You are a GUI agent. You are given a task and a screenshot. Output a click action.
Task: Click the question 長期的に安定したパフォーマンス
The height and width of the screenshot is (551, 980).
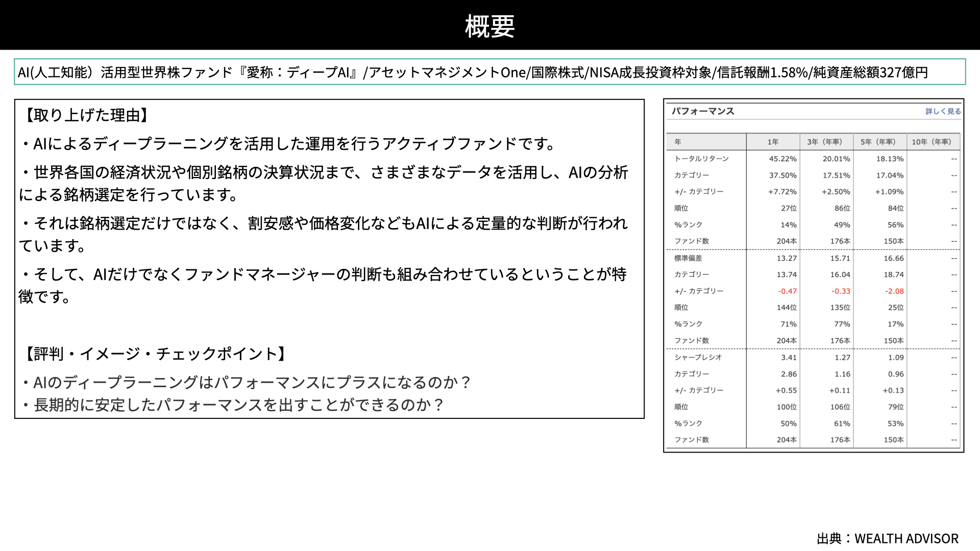(233, 405)
